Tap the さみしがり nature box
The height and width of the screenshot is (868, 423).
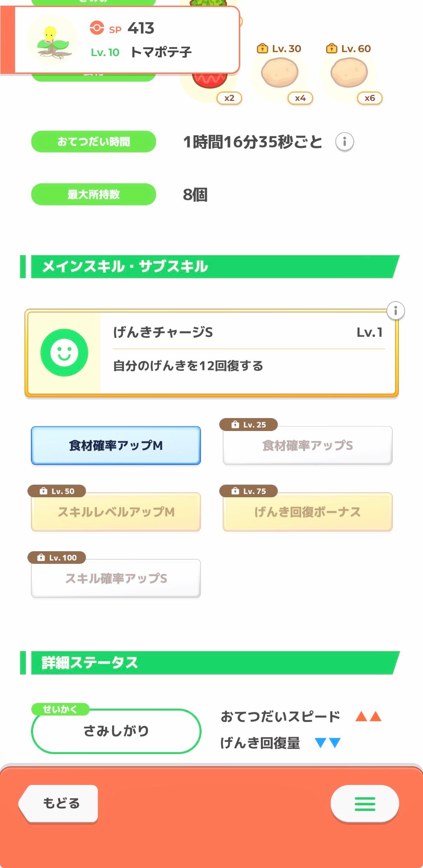tap(116, 731)
